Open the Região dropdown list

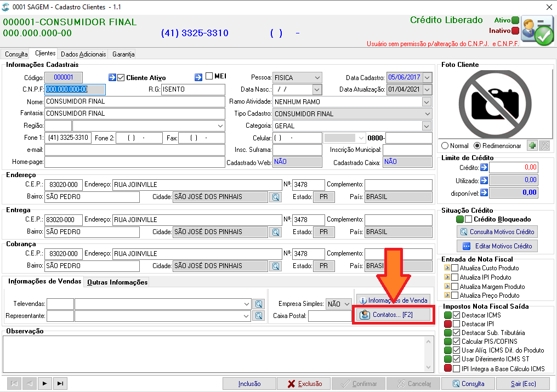coord(220,126)
